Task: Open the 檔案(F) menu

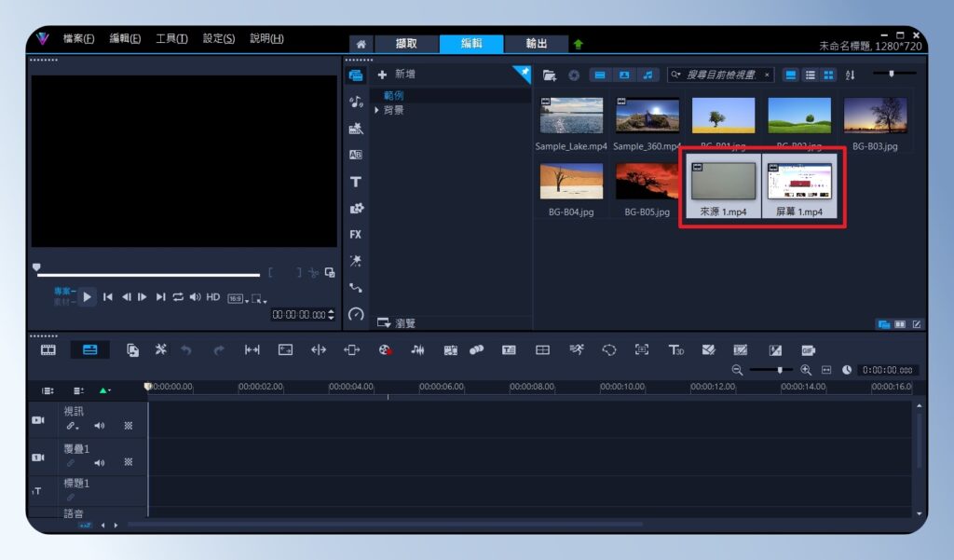Action: pos(78,38)
